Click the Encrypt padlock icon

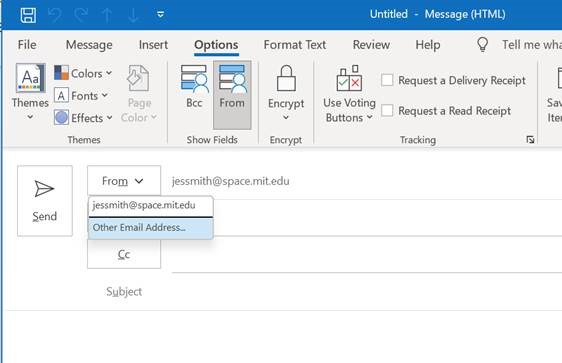click(286, 78)
